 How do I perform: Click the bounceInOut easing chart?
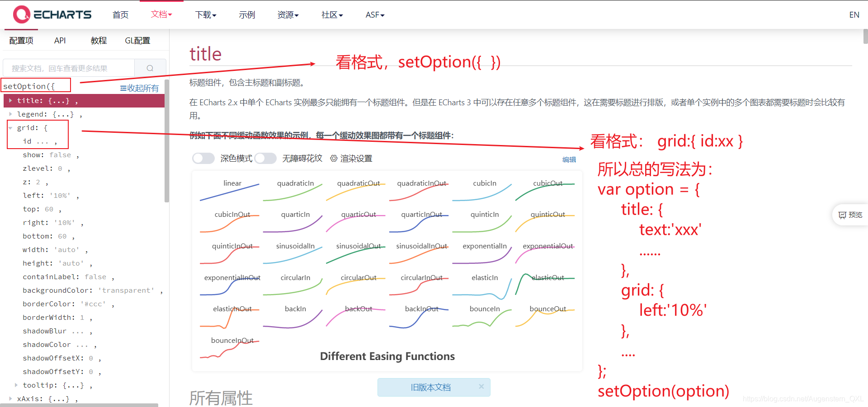point(230,347)
